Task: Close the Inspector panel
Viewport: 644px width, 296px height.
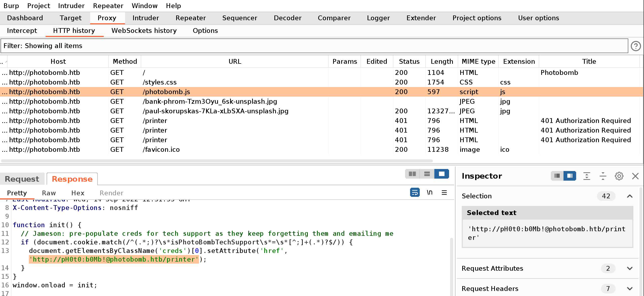Action: point(635,176)
